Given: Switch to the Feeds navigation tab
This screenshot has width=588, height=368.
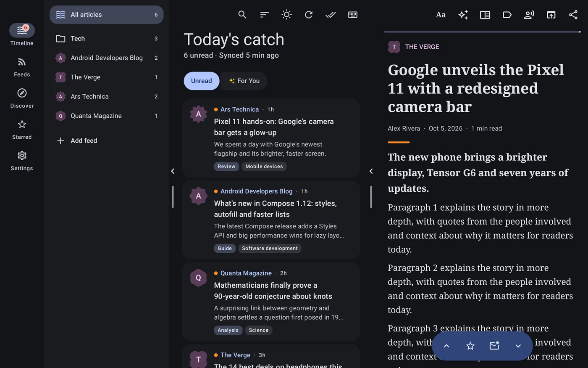Looking at the screenshot, I should [22, 66].
